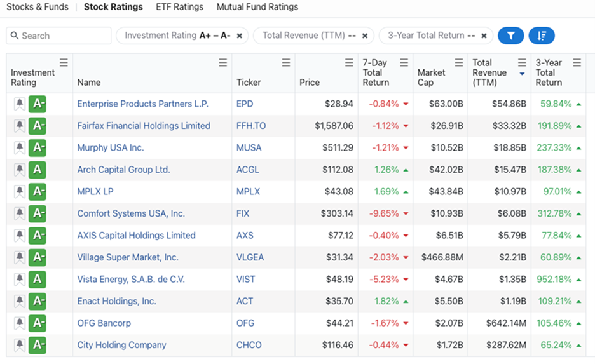Open the CHCO ticker link

249,345
